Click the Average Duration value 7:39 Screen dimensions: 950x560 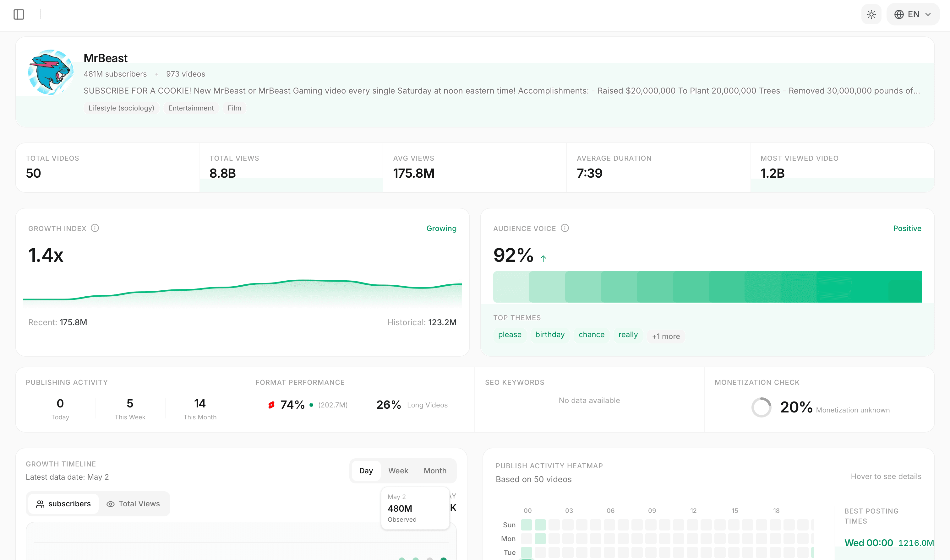click(589, 173)
